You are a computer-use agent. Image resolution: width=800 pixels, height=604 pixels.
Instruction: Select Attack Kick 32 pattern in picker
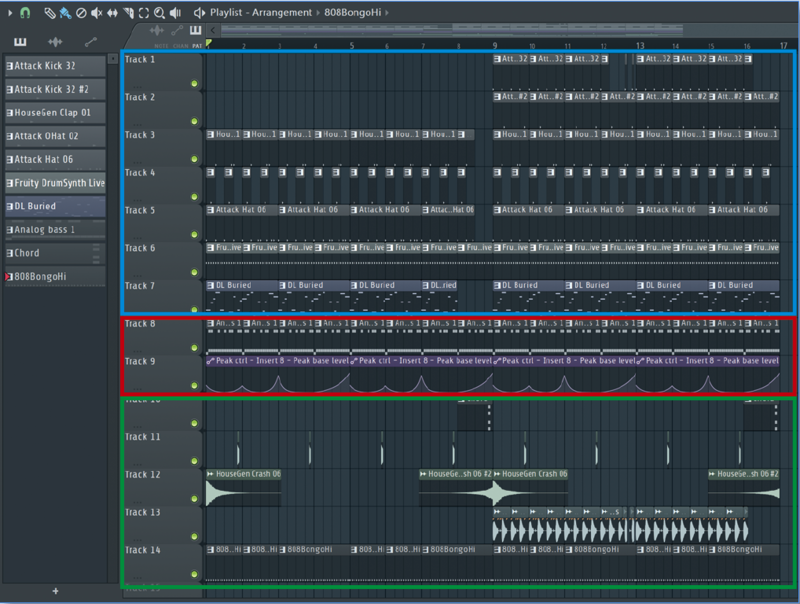click(55, 66)
